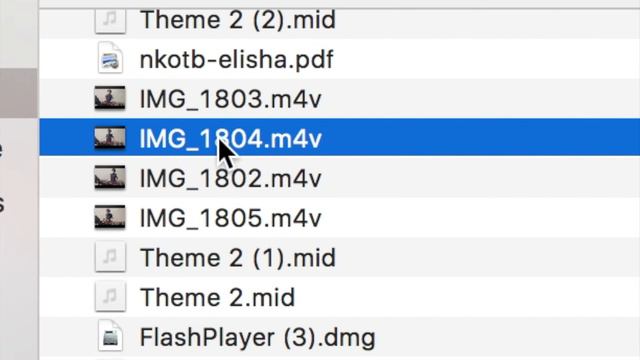Select the IMG_1802.m4v file name

[x=231, y=178]
